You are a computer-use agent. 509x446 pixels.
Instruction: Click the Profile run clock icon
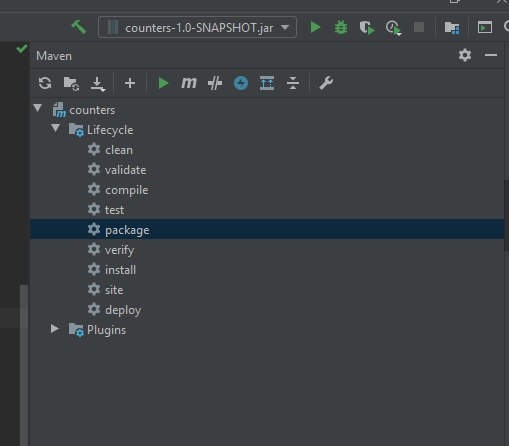click(393, 28)
